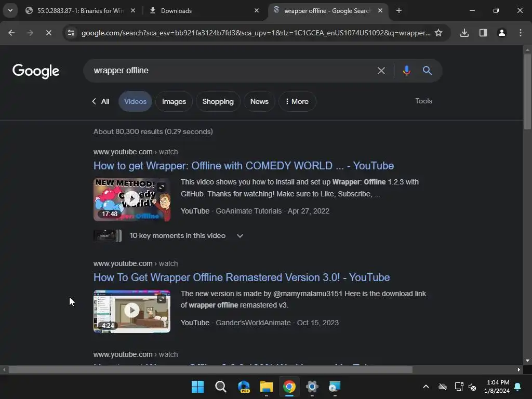Click the first www.youtube.com › watch URL
532x399 pixels.
point(136,152)
